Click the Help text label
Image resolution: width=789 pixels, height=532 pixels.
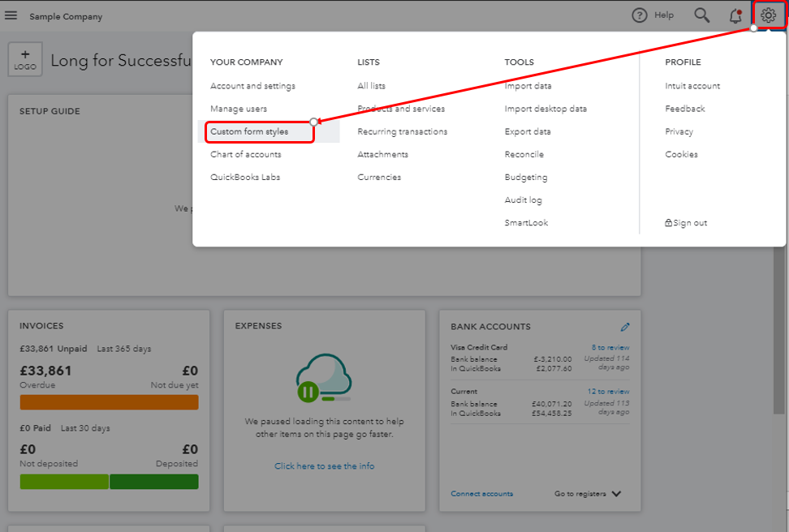664,15
